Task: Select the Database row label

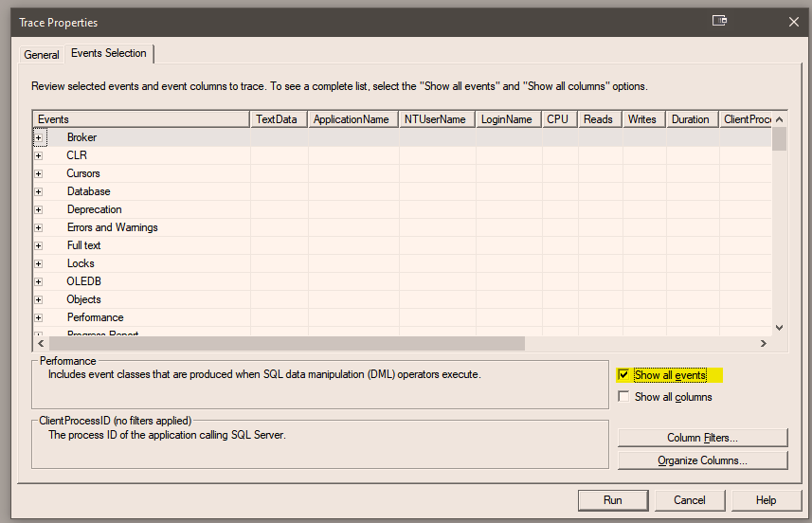Action: pyautogui.click(x=88, y=191)
